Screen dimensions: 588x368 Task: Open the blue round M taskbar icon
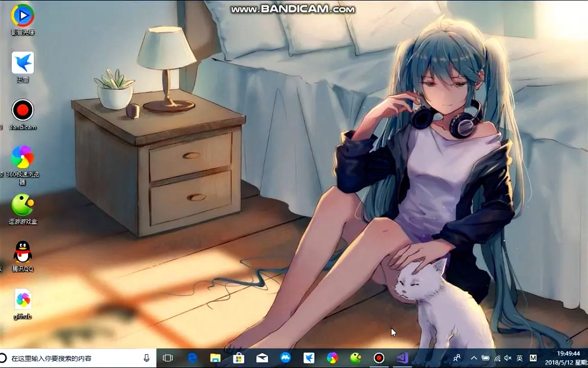tap(285, 358)
